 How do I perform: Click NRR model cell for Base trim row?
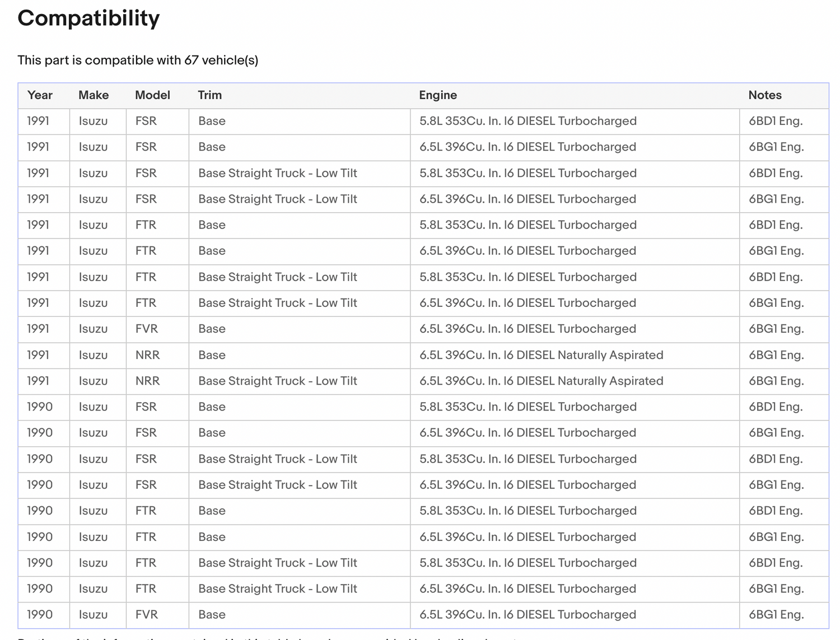coord(147,355)
